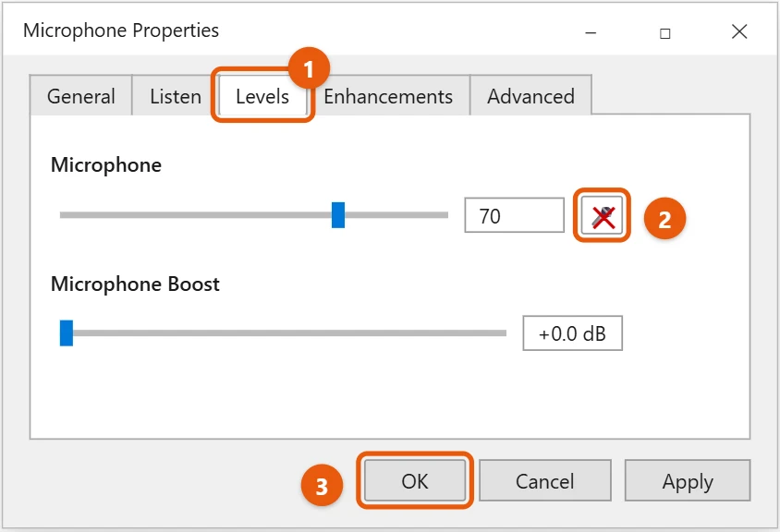Image resolution: width=780 pixels, height=532 pixels.
Task: Click the boost value field showing +0.0 dB
Action: pos(572,333)
